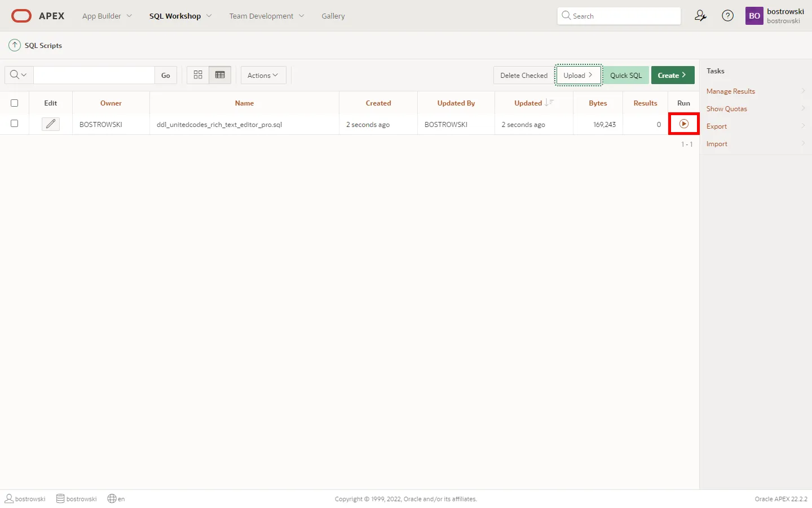Click the Oracle APEX logo
Image resolution: width=812 pixels, height=508 pixels.
(x=38, y=16)
